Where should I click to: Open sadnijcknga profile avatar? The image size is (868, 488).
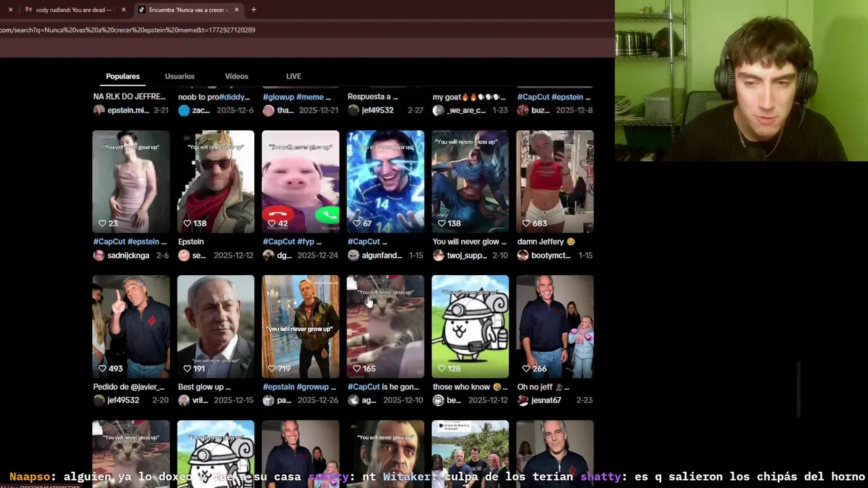pos(99,256)
